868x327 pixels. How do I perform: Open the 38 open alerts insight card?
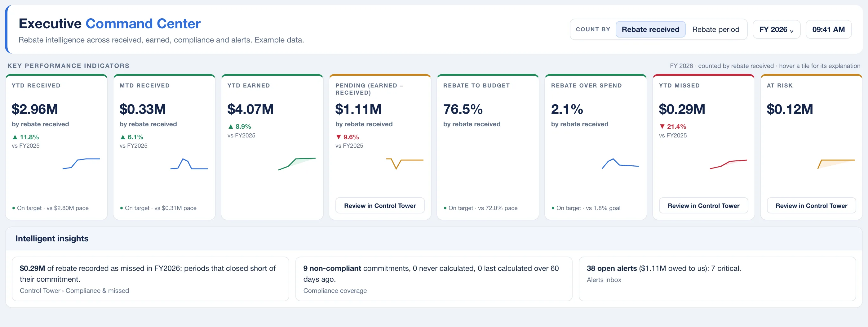[717, 279]
